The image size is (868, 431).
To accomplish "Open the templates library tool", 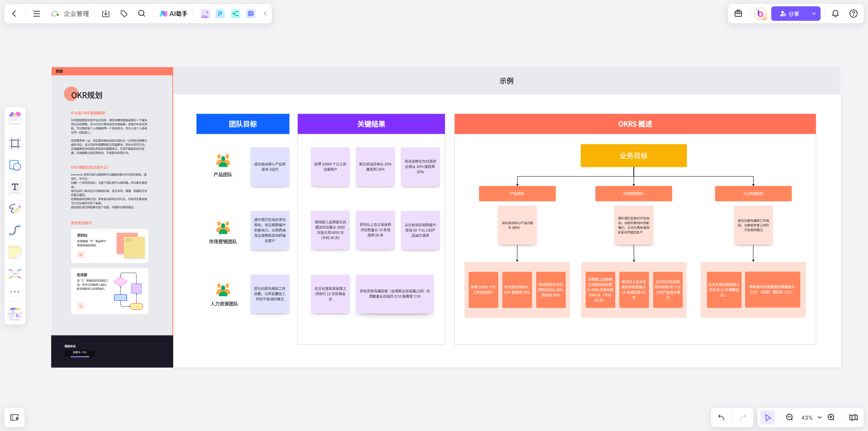I will pos(15,118).
